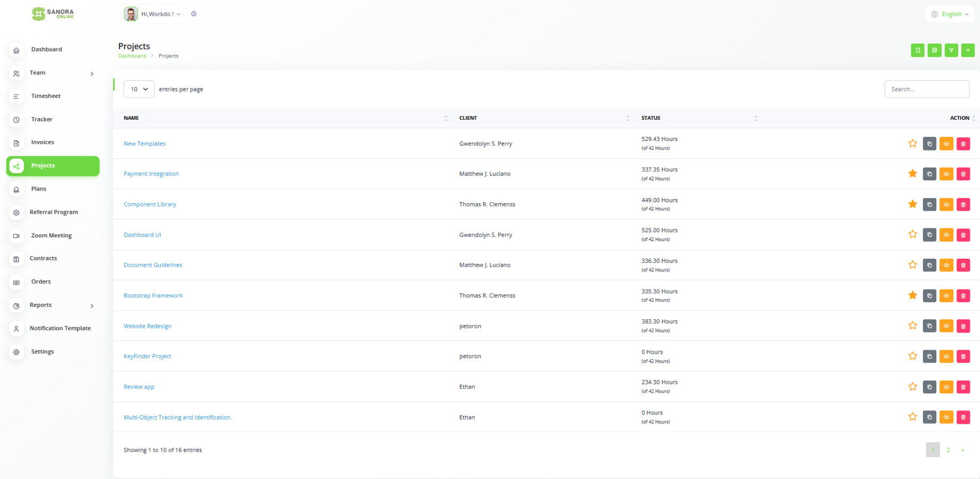The height and width of the screenshot is (479, 980).
Task: Open the entries per page dropdown
Action: click(x=139, y=89)
